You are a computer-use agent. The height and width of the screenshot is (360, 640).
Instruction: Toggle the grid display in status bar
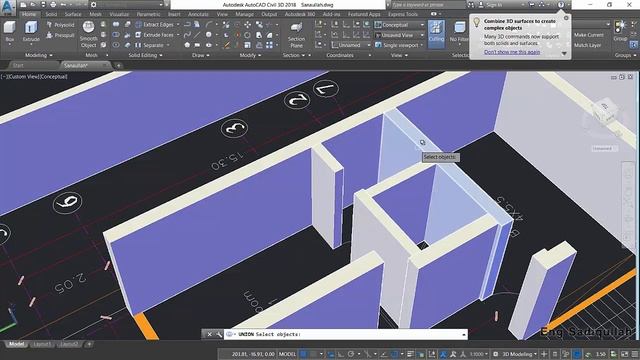[x=303, y=354]
